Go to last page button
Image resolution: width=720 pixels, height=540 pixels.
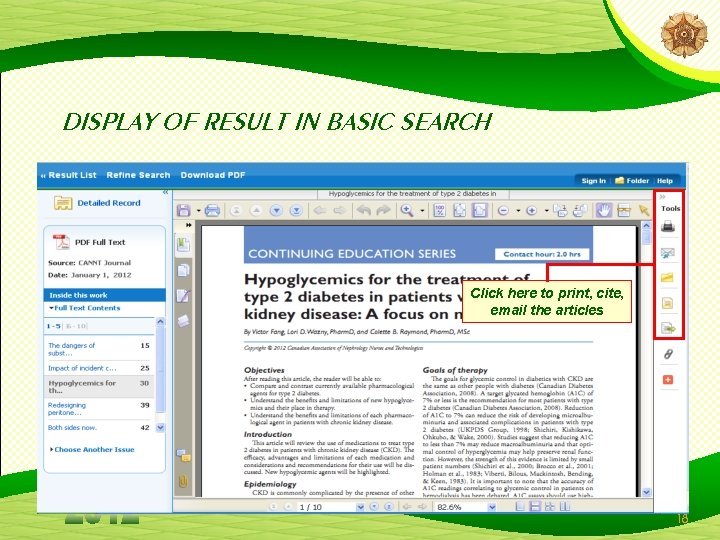click(296, 211)
